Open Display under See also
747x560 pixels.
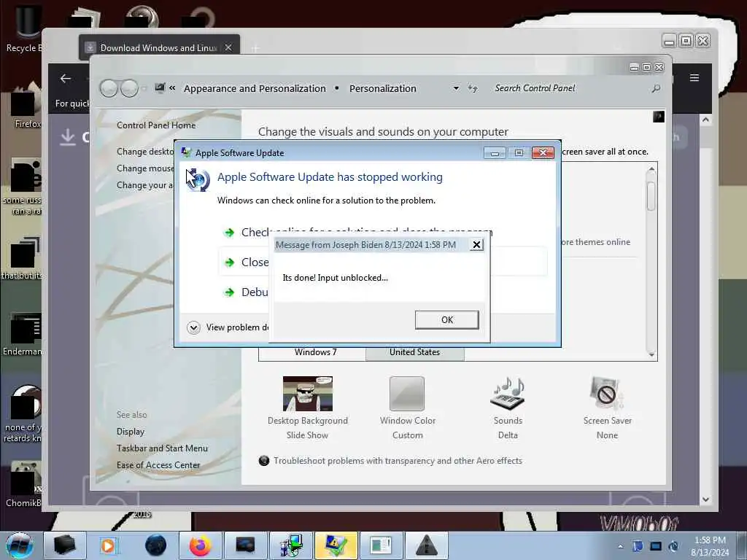point(131,432)
